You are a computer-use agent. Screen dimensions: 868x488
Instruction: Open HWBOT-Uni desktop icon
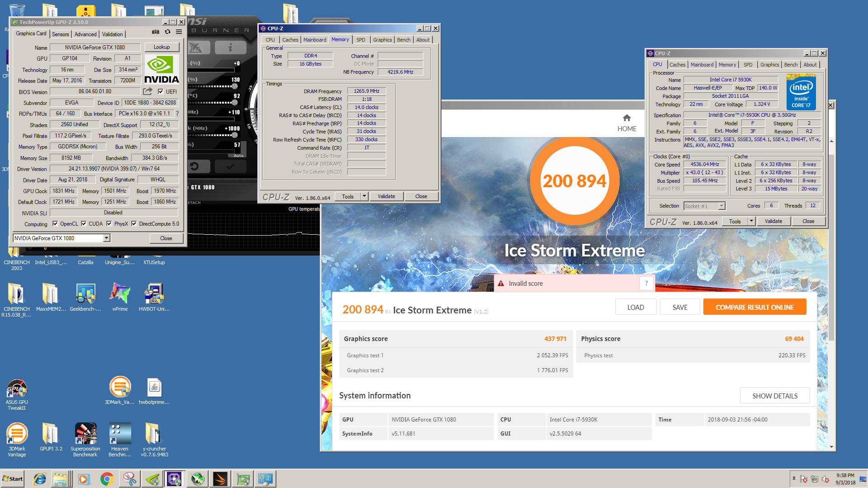pyautogui.click(x=154, y=297)
